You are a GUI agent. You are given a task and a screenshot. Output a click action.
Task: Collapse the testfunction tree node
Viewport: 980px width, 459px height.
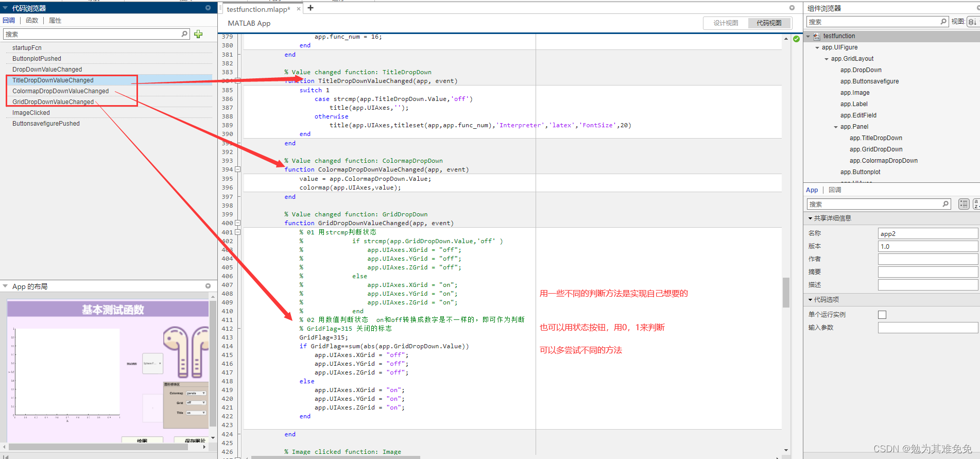click(809, 36)
